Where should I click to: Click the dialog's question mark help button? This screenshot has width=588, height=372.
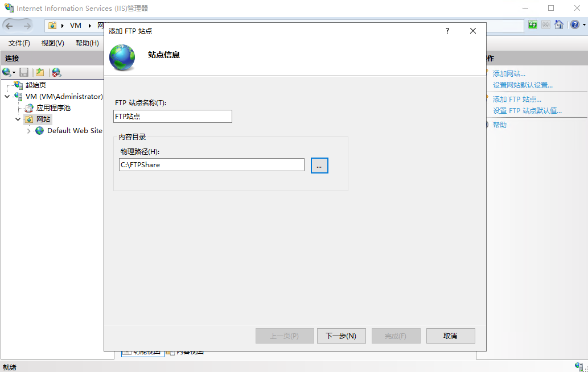click(447, 31)
